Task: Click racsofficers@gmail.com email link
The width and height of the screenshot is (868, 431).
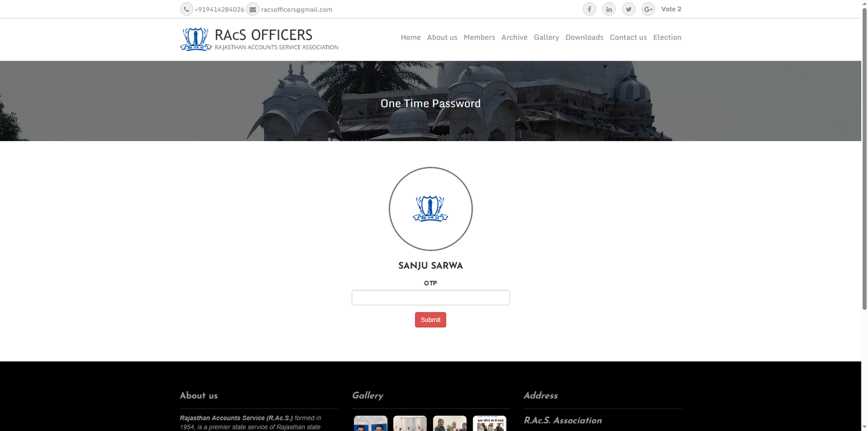Action: point(297,10)
